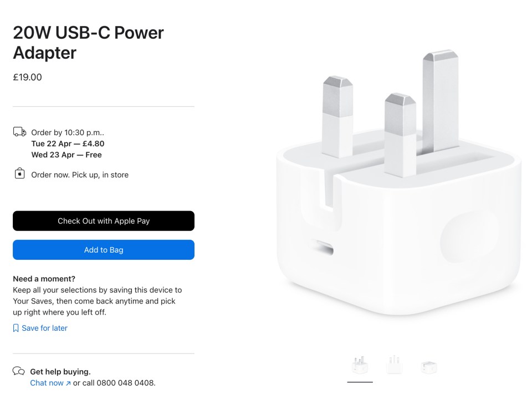
Task: Click the Apple store bag pickup icon
Action: 20,173
